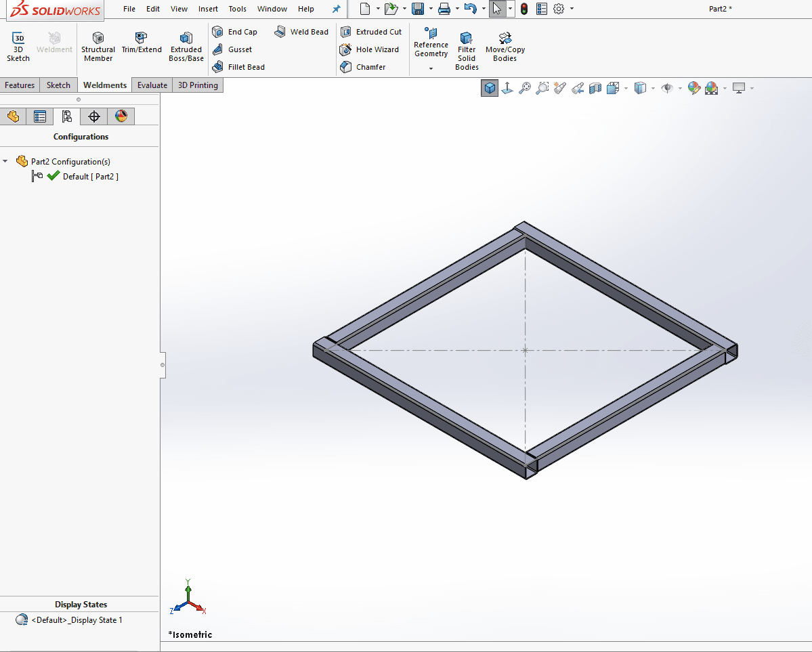Undo the last action
812x652 pixels.
(470, 9)
